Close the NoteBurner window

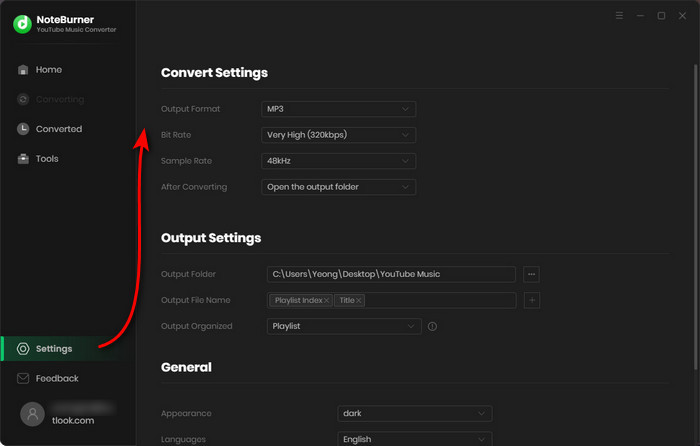point(682,16)
